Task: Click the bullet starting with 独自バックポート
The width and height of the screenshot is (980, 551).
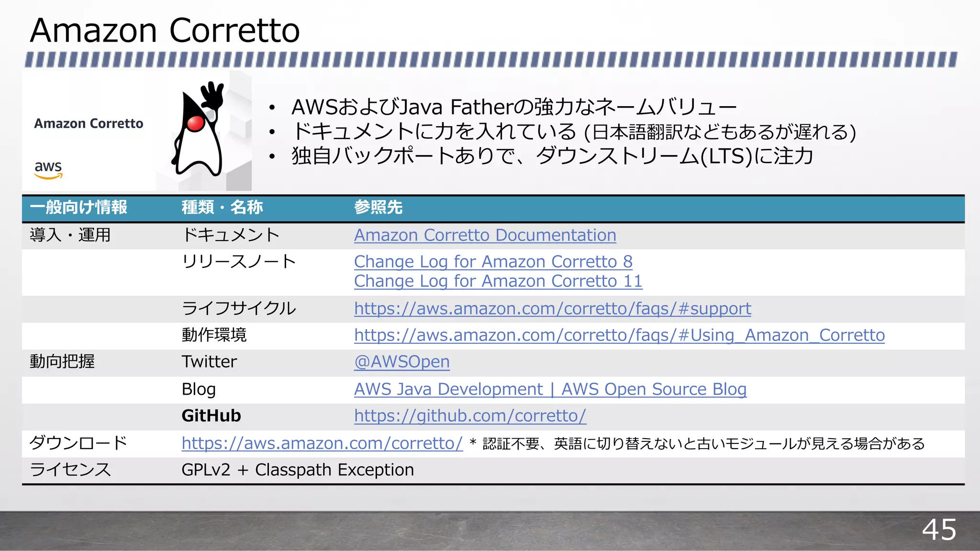Action: (552, 156)
